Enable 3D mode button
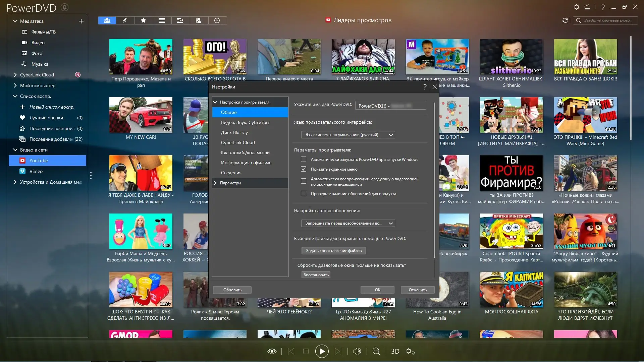Screen dimensions: 644x362 click(395, 351)
